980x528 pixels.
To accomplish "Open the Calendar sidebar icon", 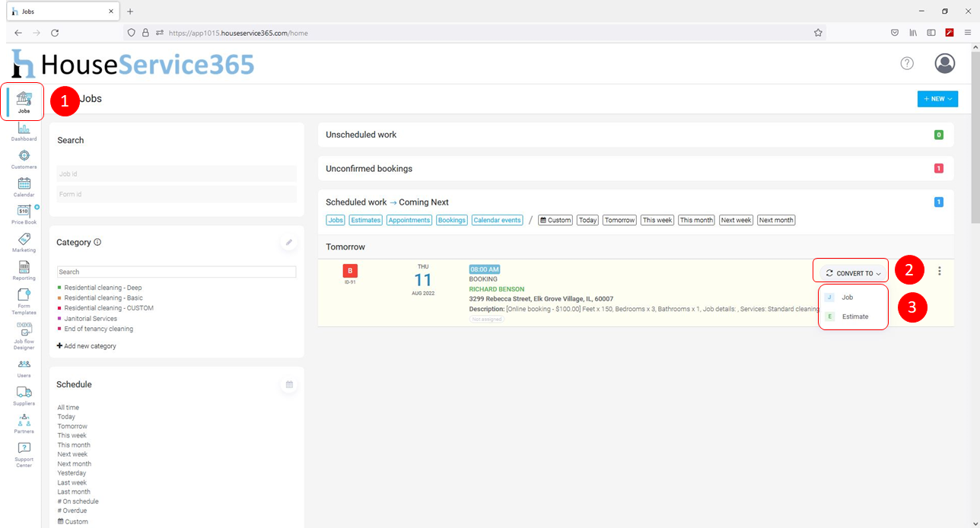I will pyautogui.click(x=24, y=187).
